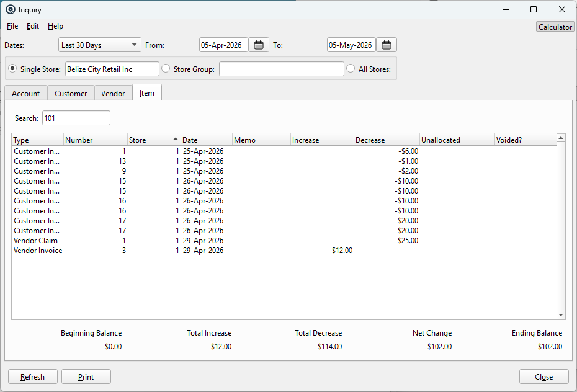Sort by the Date column header
The width and height of the screenshot is (577, 392).
point(207,140)
